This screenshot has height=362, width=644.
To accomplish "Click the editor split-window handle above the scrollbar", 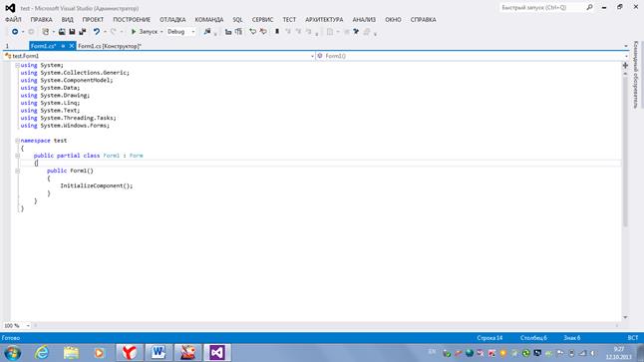I will (x=625, y=65).
